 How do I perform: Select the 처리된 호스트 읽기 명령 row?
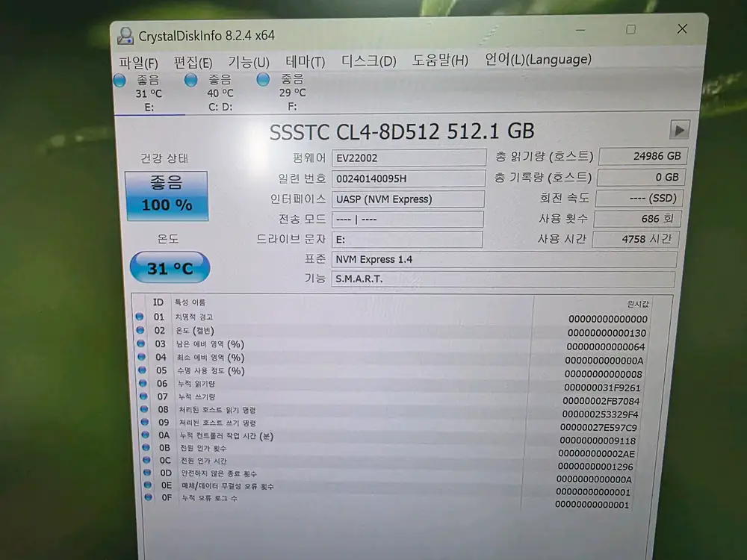(390, 411)
